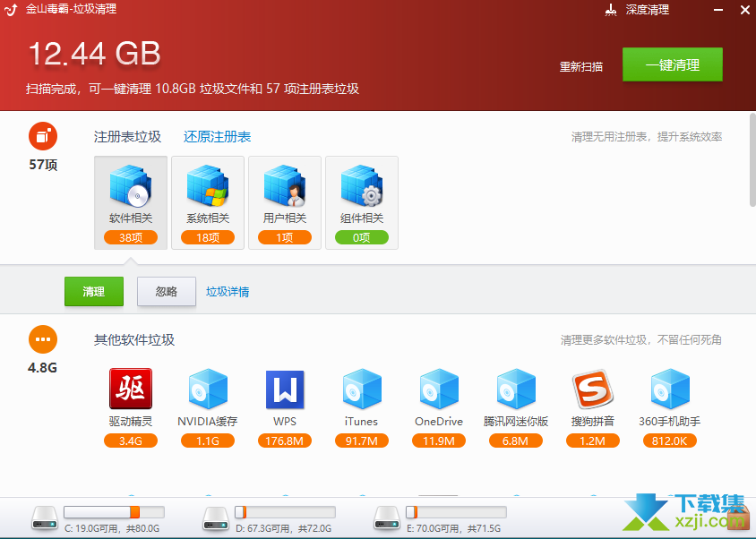This screenshot has height=539, width=756.
Task: Open the 垃圾详情 link
Action: (x=228, y=292)
